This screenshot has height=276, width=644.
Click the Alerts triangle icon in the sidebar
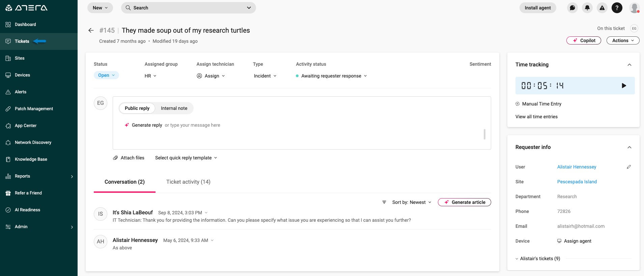point(8,92)
